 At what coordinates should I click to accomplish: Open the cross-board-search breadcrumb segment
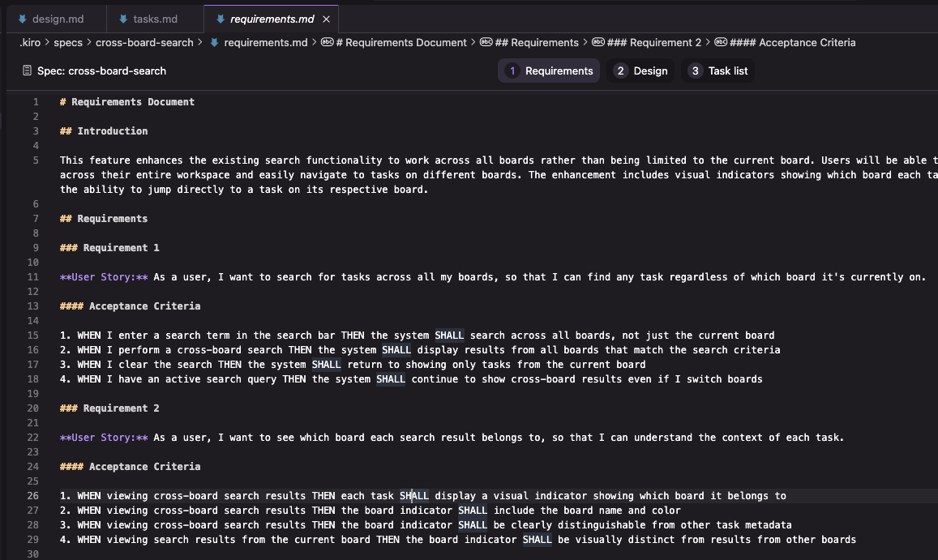tap(144, 43)
